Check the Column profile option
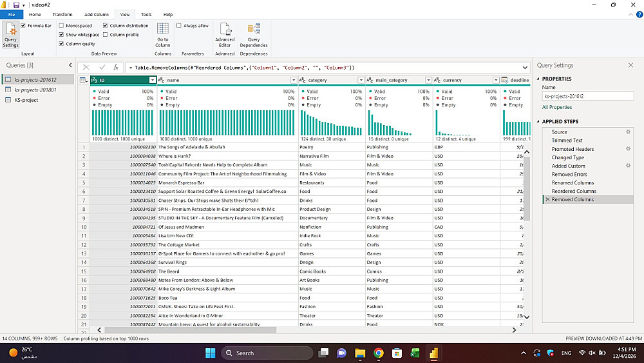The width and height of the screenshot is (644, 363). point(105,35)
